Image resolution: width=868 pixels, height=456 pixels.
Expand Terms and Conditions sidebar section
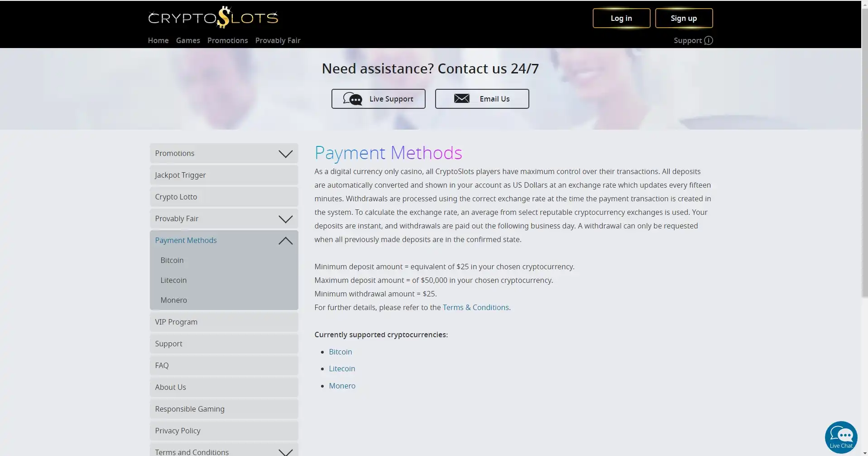click(x=285, y=451)
